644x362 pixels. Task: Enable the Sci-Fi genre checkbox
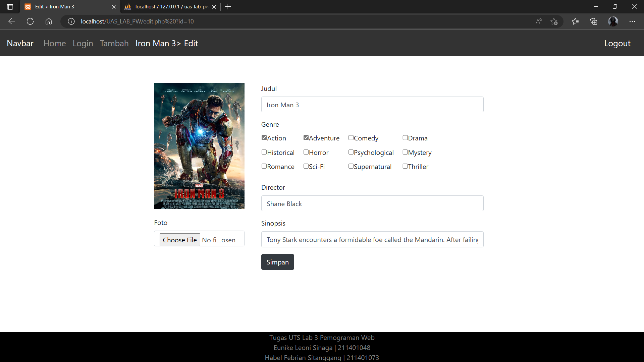click(306, 166)
